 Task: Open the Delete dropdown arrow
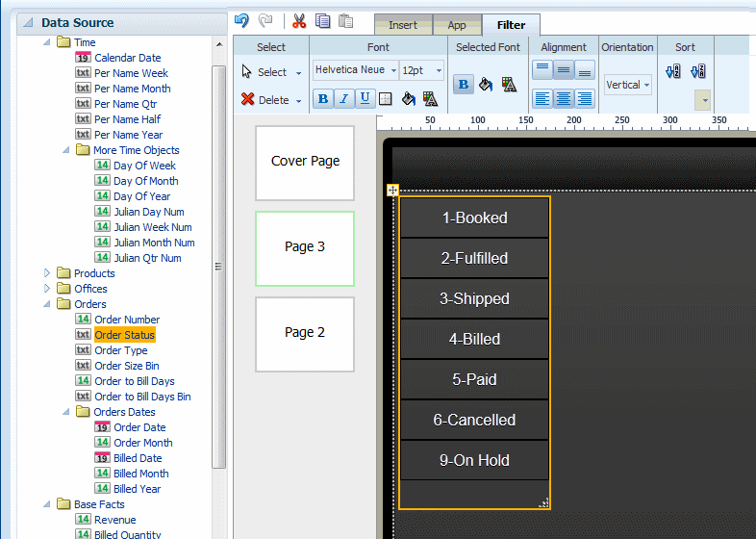point(298,101)
